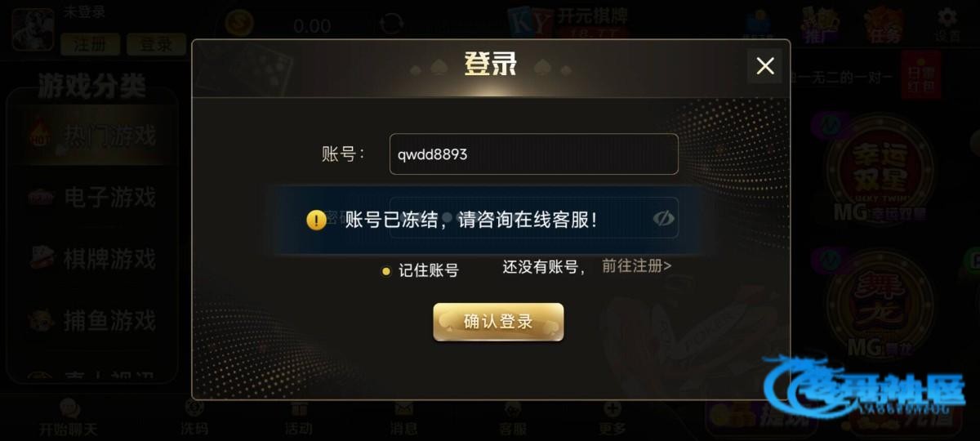Screen dimensions: 980x441
Task: Select 电子游戏 category in sidebar
Action: tap(92, 197)
